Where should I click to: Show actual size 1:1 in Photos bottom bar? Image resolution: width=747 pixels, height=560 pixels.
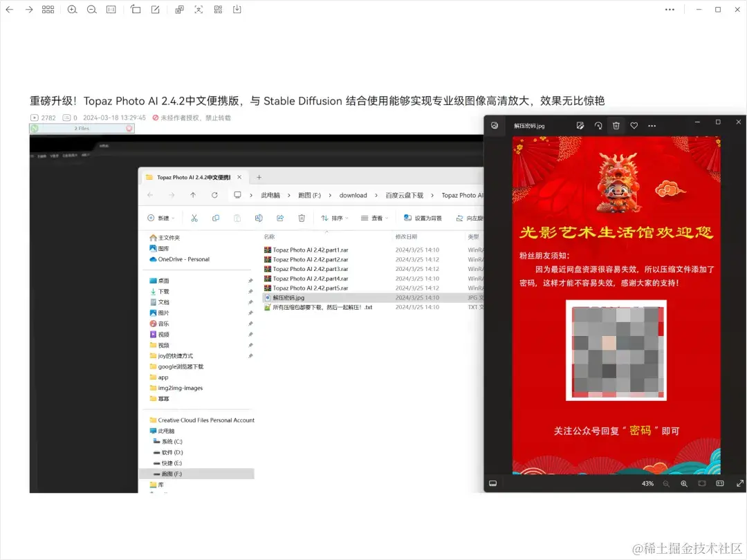(720, 483)
